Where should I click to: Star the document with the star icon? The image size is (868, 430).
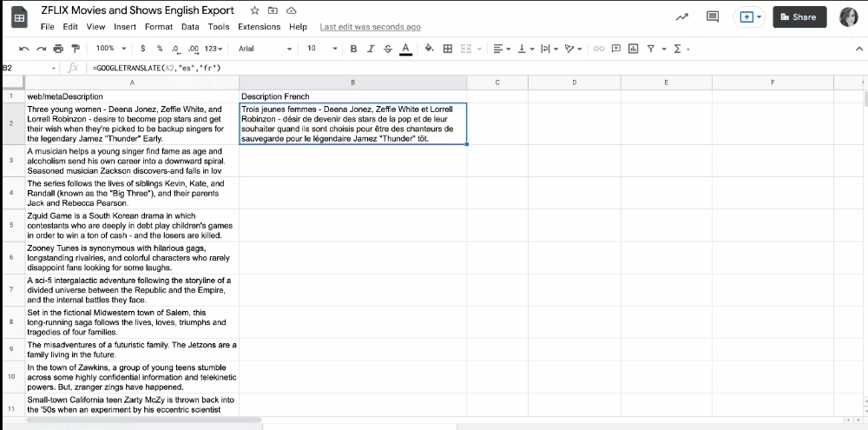pos(254,10)
